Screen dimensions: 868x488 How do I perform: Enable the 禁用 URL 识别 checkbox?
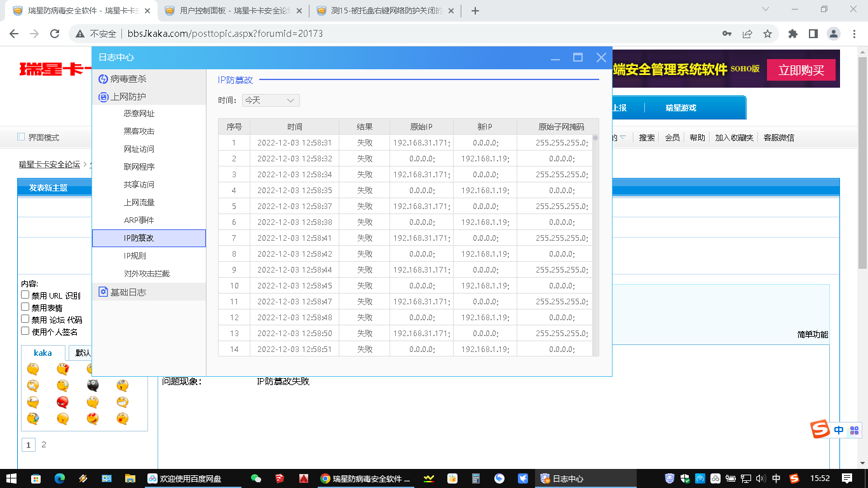(25, 295)
